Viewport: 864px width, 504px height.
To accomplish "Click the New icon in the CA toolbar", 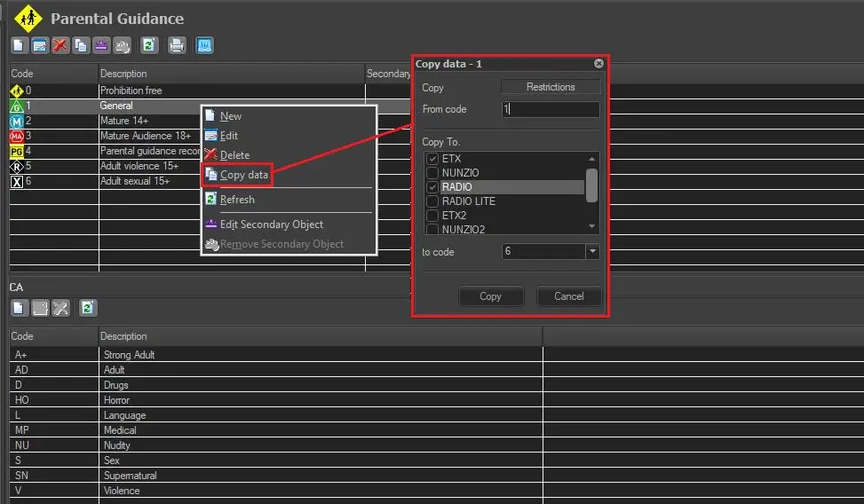I will point(19,308).
